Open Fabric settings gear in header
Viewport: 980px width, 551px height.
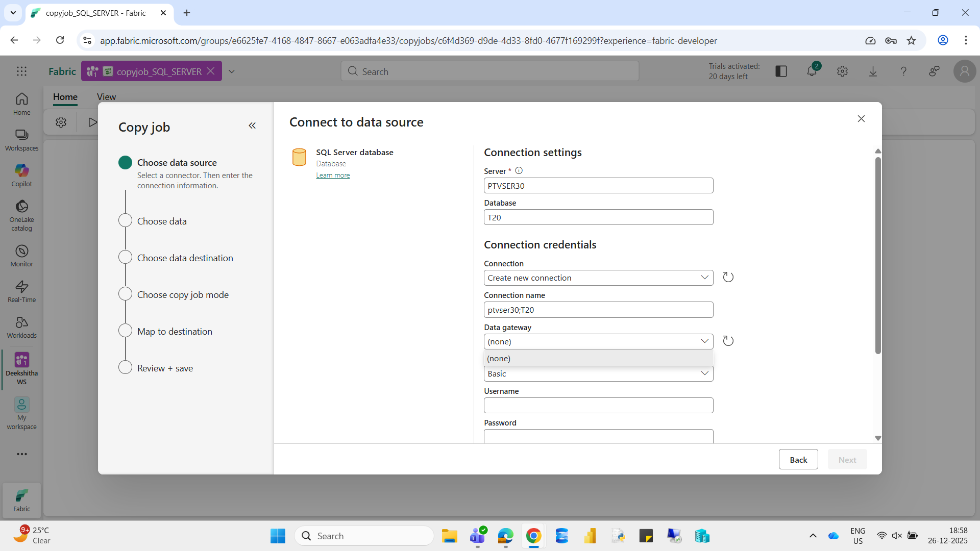click(x=843, y=71)
